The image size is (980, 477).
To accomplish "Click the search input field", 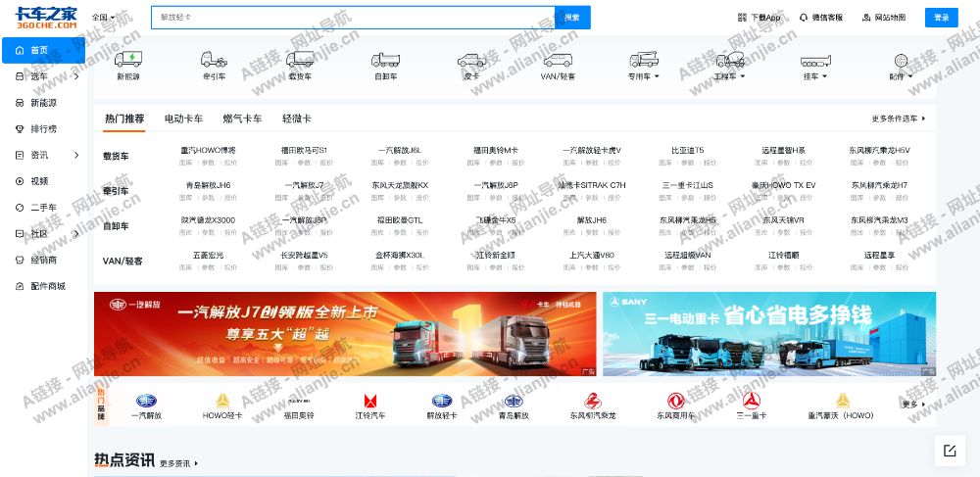I will click(x=353, y=18).
